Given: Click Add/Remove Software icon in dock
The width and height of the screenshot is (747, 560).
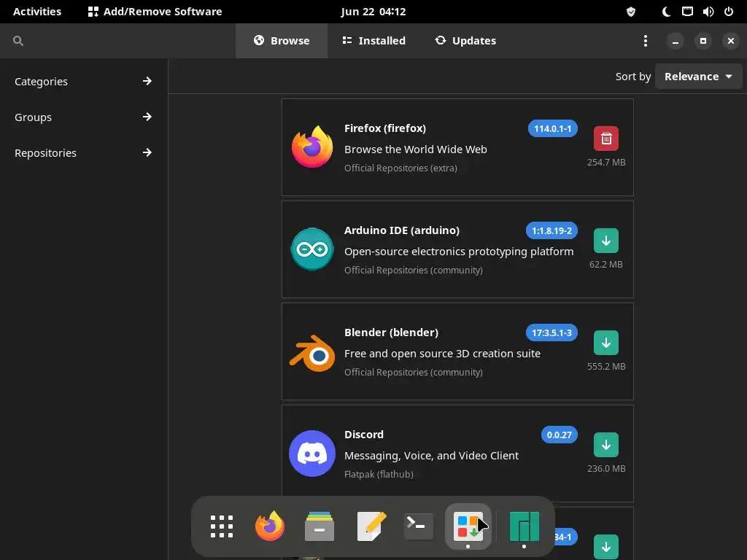Looking at the screenshot, I should click(468, 526).
